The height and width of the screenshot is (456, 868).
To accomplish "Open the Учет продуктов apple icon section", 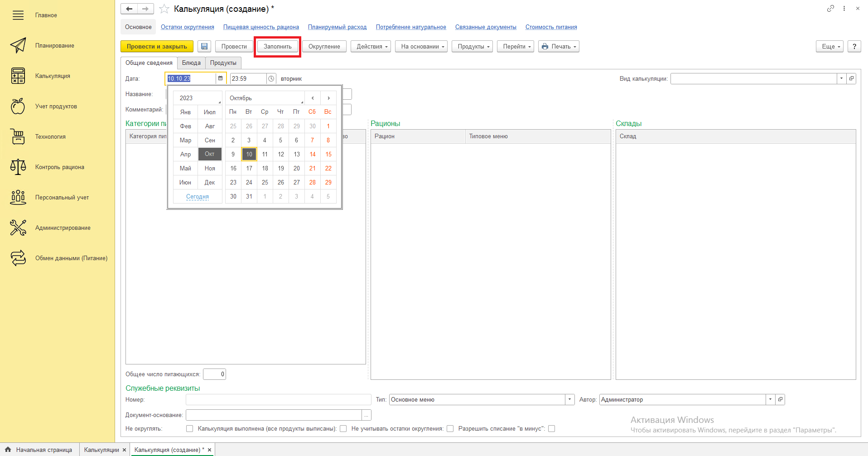I will point(18,106).
